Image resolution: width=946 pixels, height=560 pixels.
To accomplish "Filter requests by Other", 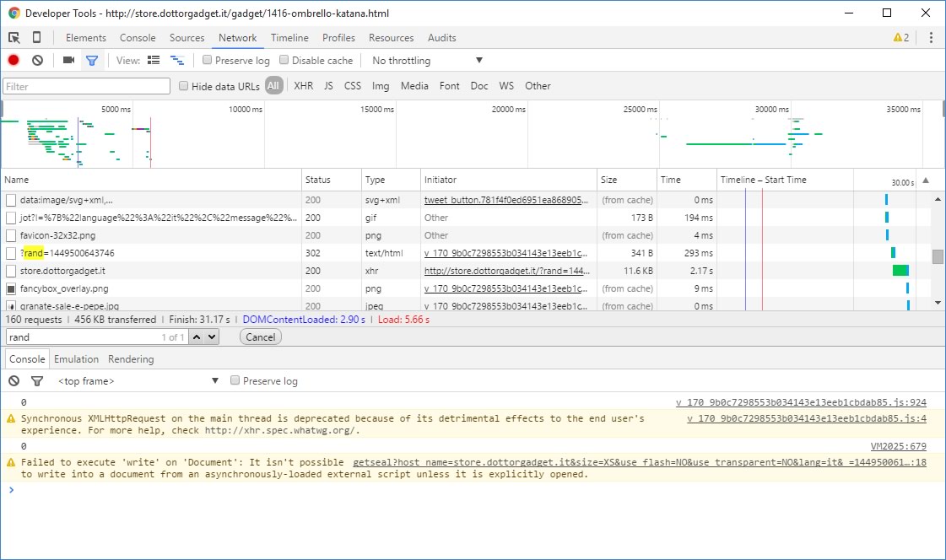I will click(x=538, y=85).
